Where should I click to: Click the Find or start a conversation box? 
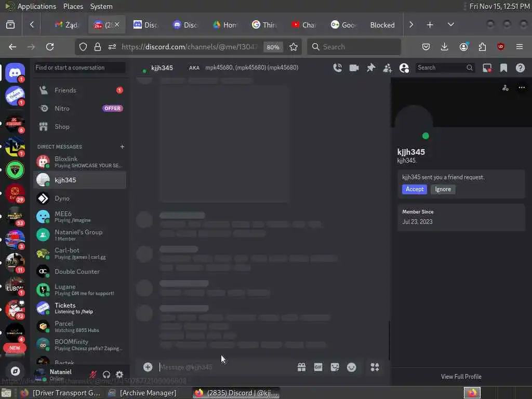click(x=79, y=68)
